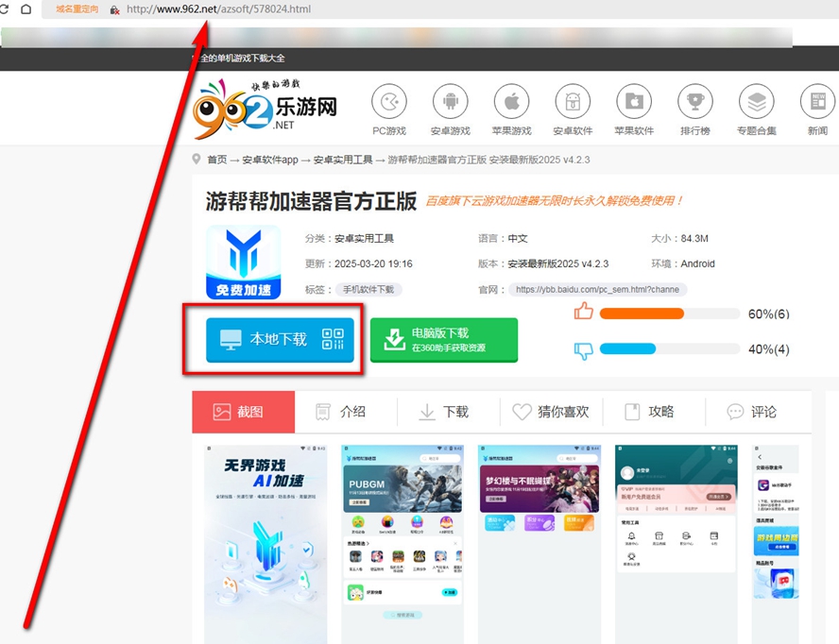Open the PC游戏 category icon
The image size is (839, 644).
pyautogui.click(x=389, y=101)
